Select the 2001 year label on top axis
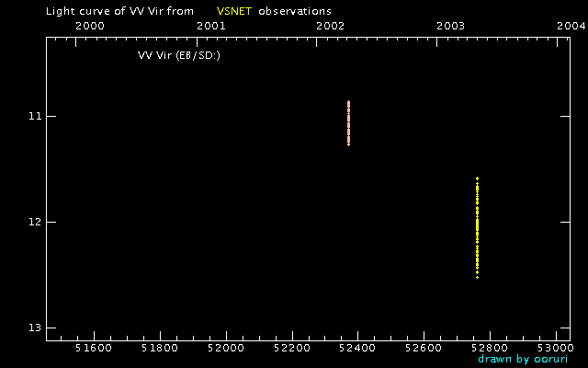Viewport: 588px width, 368px height. coord(211,27)
